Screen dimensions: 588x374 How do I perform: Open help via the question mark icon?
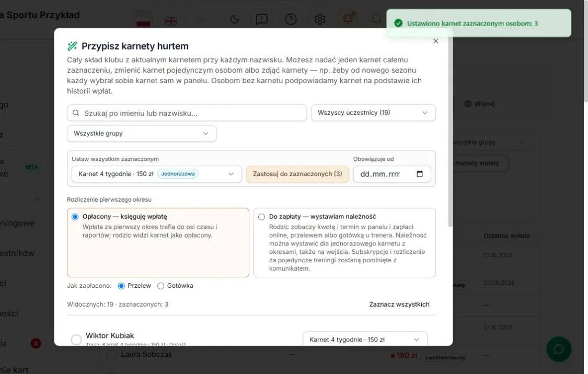pyautogui.click(x=291, y=19)
